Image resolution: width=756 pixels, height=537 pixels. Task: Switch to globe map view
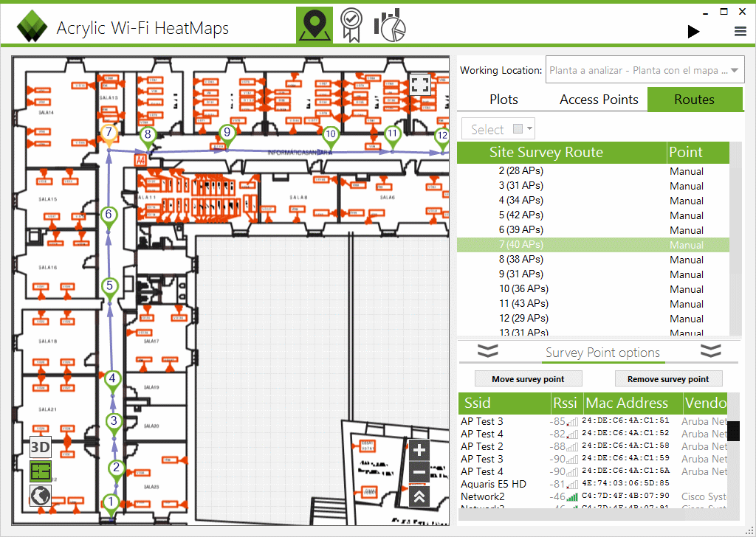tap(41, 495)
